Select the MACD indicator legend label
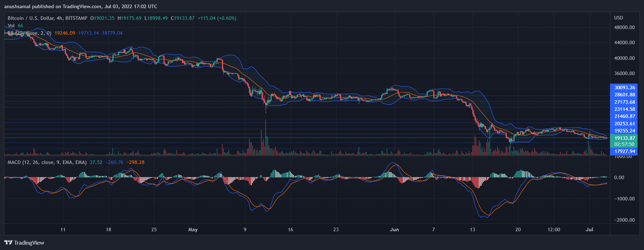Viewport: 644px width, 250px height. point(47,162)
